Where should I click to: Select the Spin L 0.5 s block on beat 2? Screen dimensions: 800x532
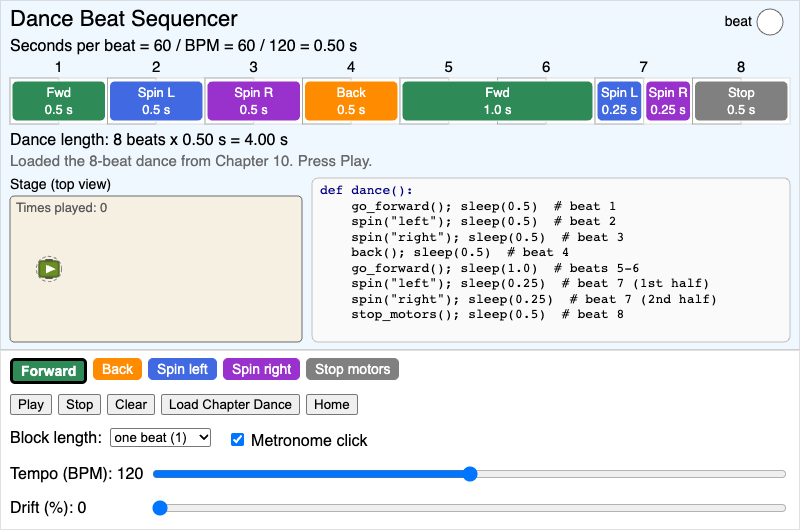tap(156, 101)
